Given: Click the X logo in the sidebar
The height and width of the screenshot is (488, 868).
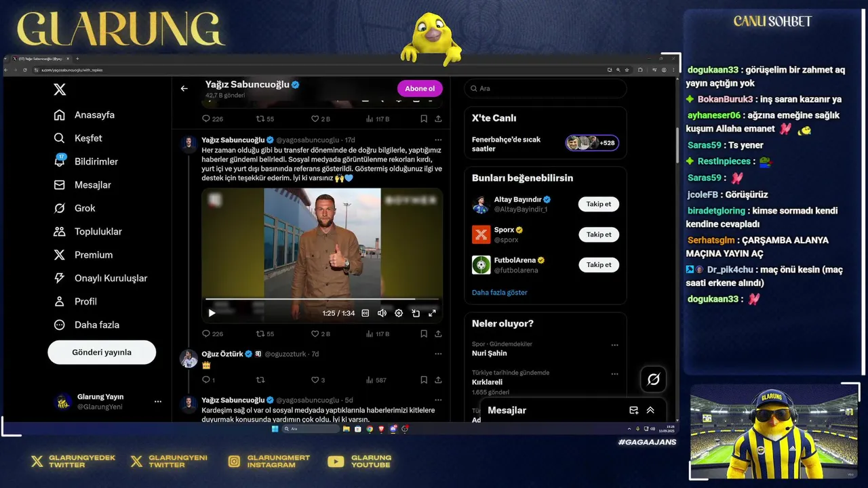Looking at the screenshot, I should tap(60, 89).
